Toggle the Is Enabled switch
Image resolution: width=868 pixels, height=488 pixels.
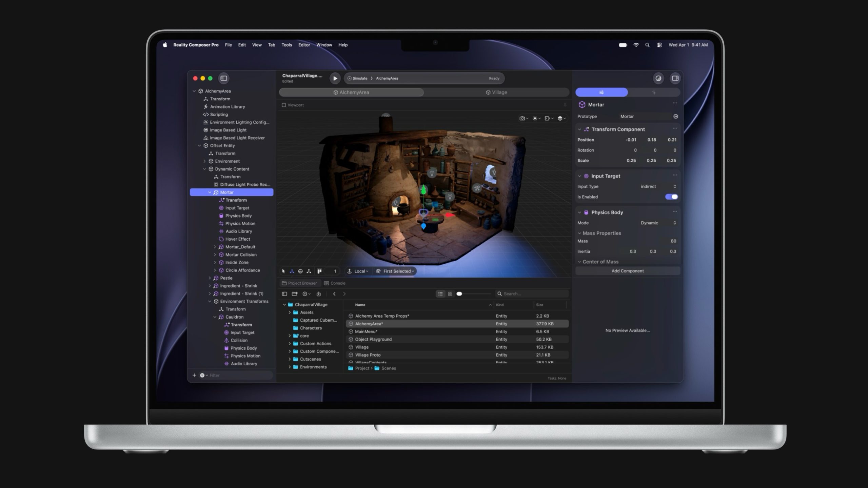click(x=671, y=197)
